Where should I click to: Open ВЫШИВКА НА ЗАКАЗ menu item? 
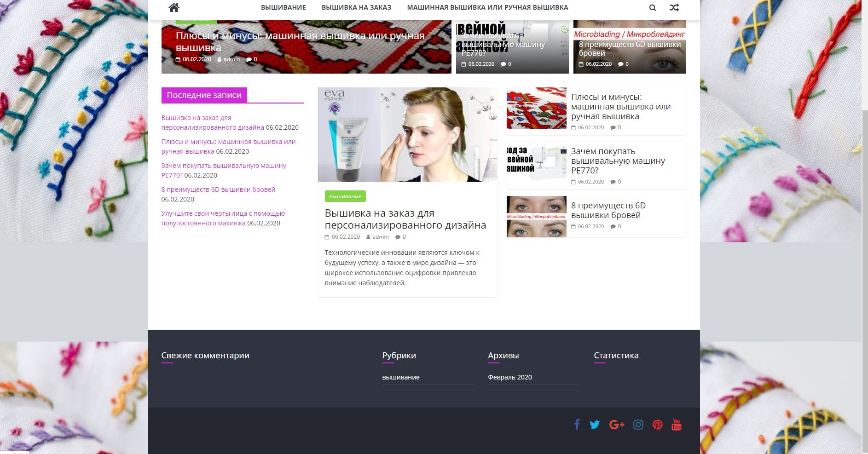pos(356,7)
